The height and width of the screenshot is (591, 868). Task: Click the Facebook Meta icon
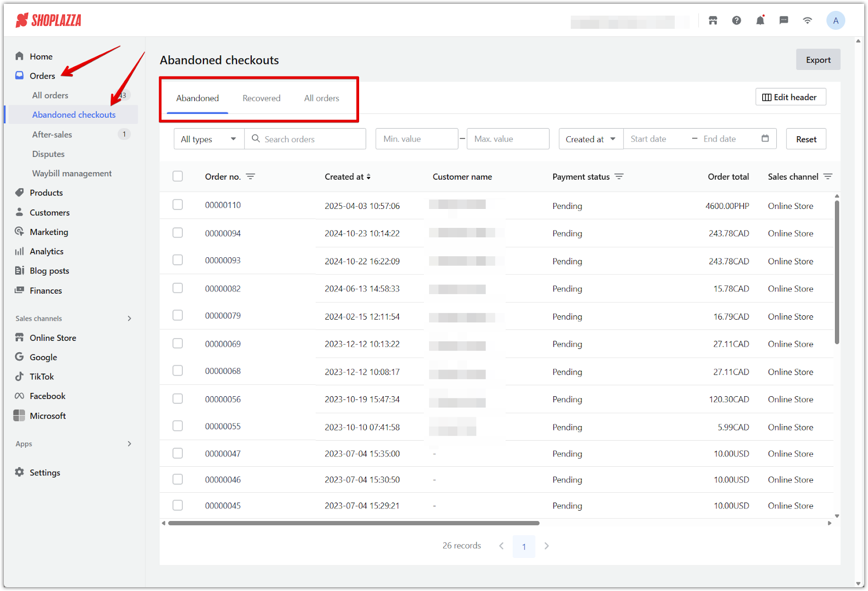[20, 396]
